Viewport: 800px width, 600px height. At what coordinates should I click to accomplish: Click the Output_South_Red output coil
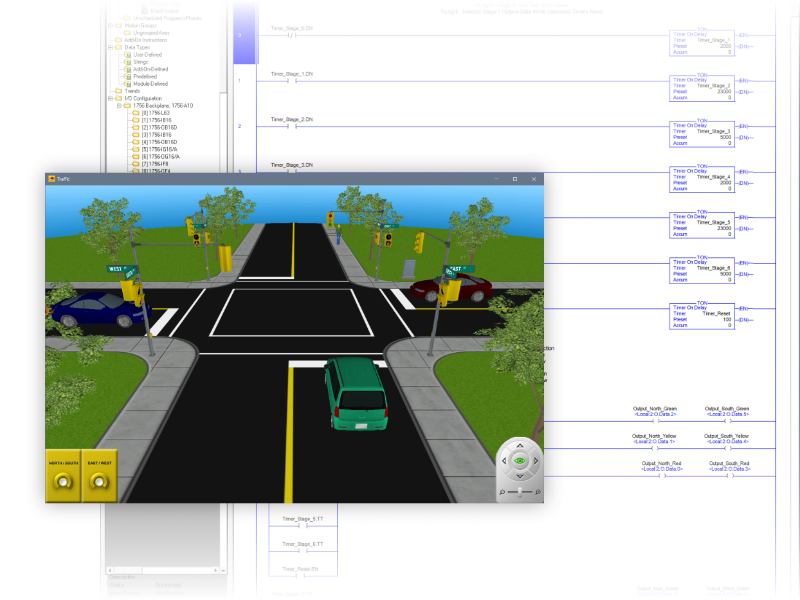click(x=730, y=476)
